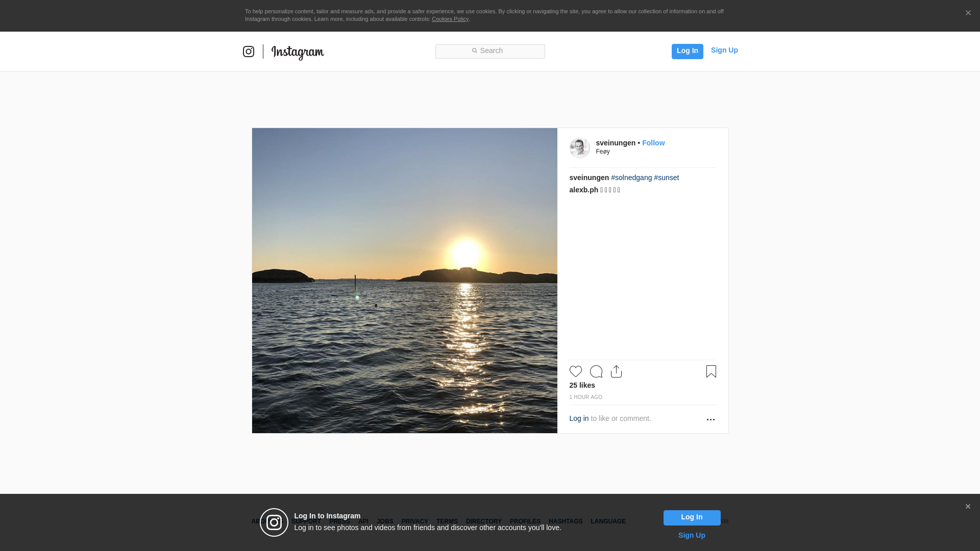This screenshot has height=551, width=980.
Task: Click the Instagram wordmark logo
Action: point(298,52)
